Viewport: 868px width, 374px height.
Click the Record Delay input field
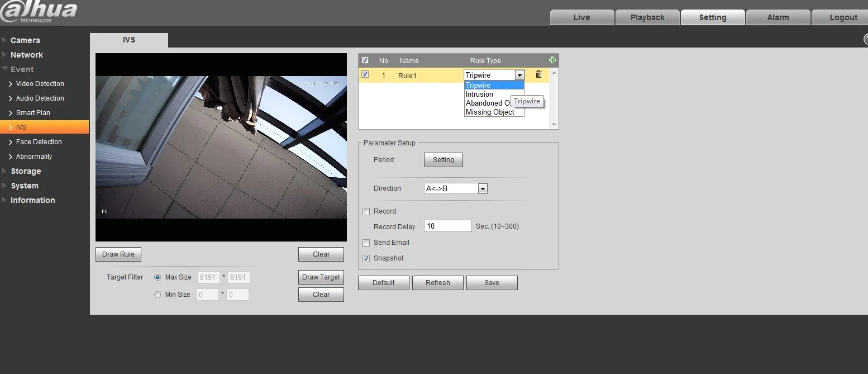(448, 226)
